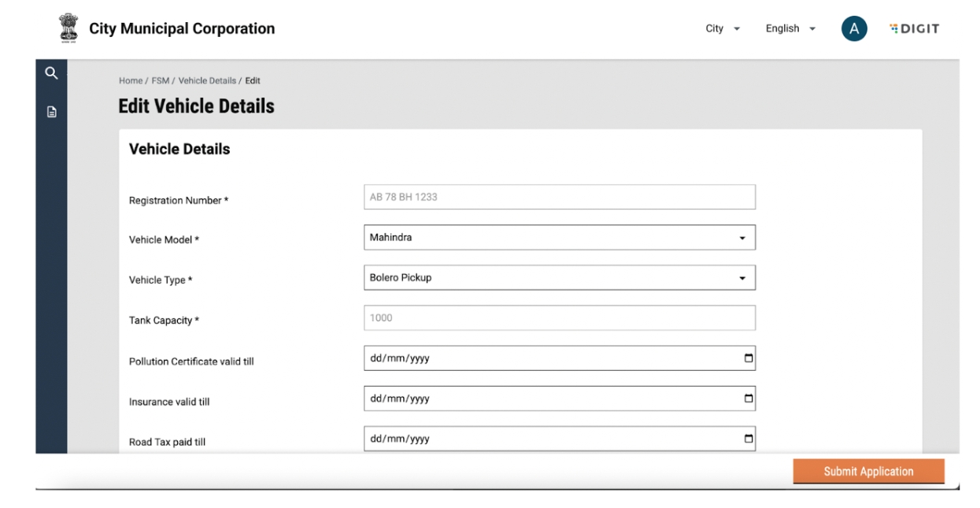Open Vehicle Details breadcrumb link

[206, 81]
